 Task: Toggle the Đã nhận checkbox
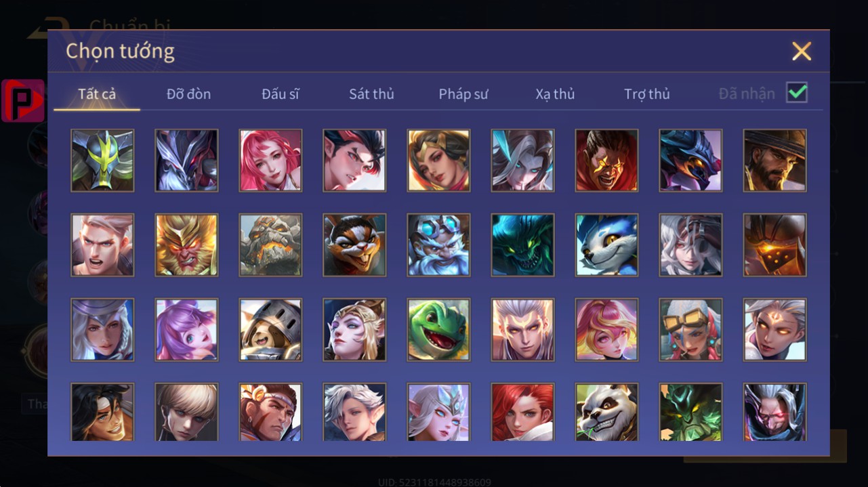coord(797,93)
